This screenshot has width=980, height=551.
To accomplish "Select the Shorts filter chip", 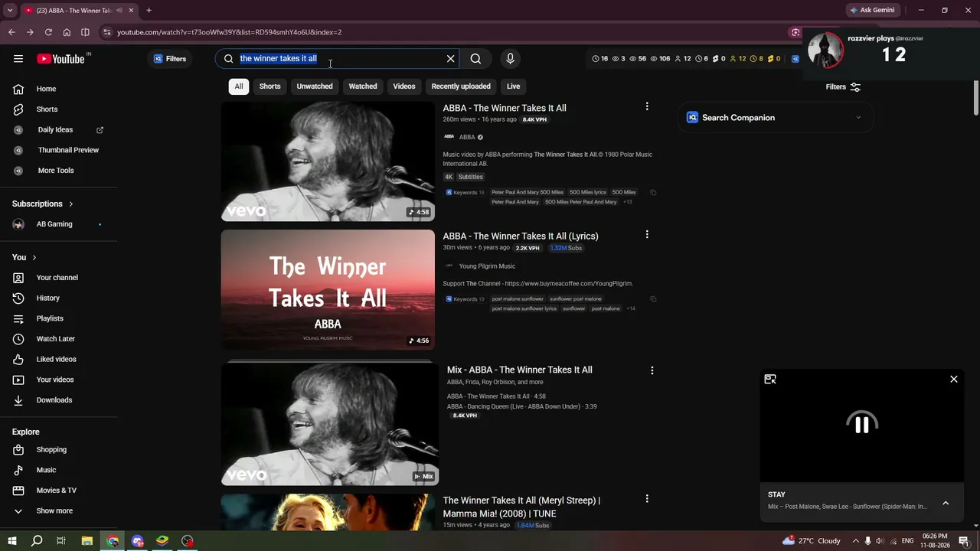I will point(269,86).
